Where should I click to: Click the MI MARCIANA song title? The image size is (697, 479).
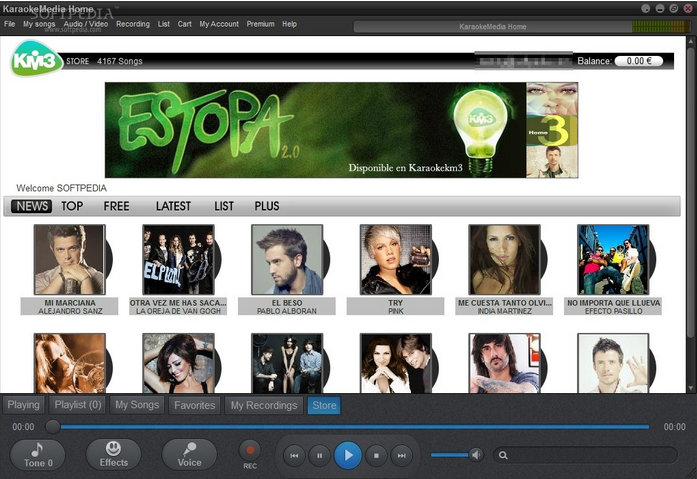(x=70, y=303)
